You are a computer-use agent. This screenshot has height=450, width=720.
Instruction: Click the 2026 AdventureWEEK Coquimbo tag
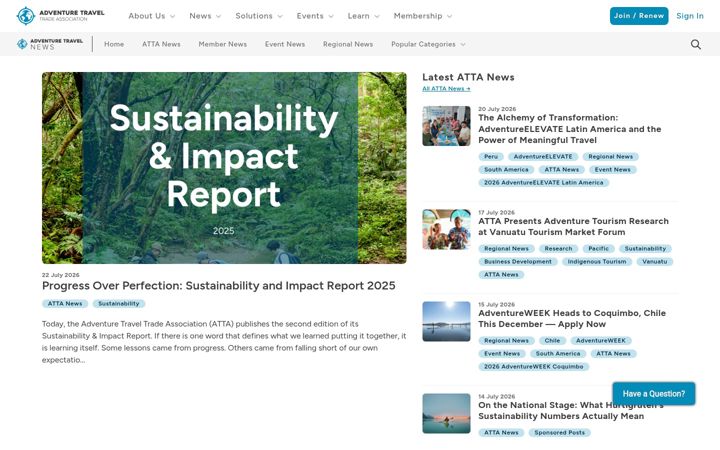534,366
